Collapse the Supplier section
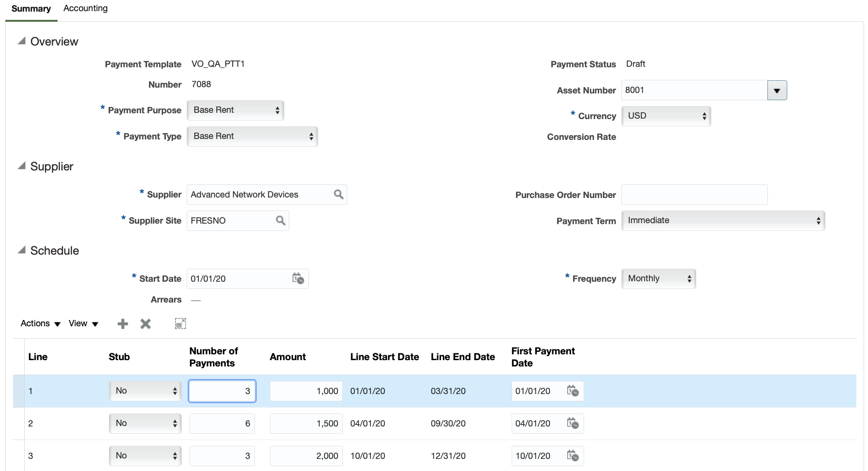The height and width of the screenshot is (471, 868). coord(22,166)
